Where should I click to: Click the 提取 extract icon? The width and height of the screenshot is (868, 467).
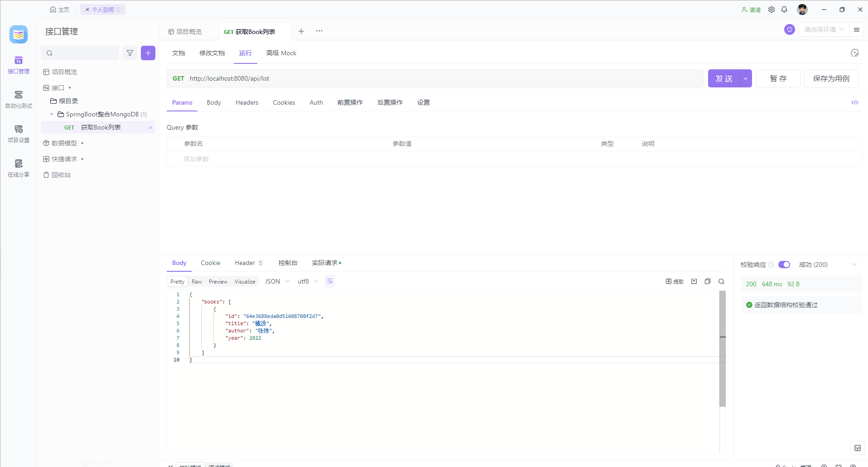675,281
